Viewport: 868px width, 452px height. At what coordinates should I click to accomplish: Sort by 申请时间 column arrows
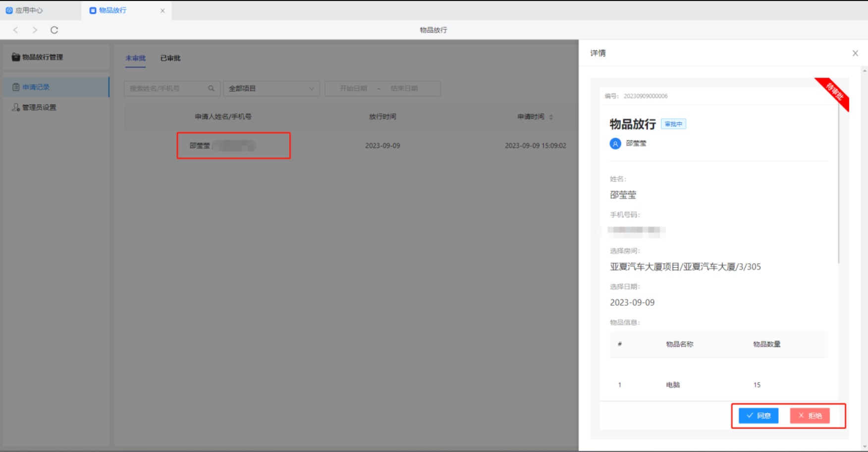(x=551, y=117)
